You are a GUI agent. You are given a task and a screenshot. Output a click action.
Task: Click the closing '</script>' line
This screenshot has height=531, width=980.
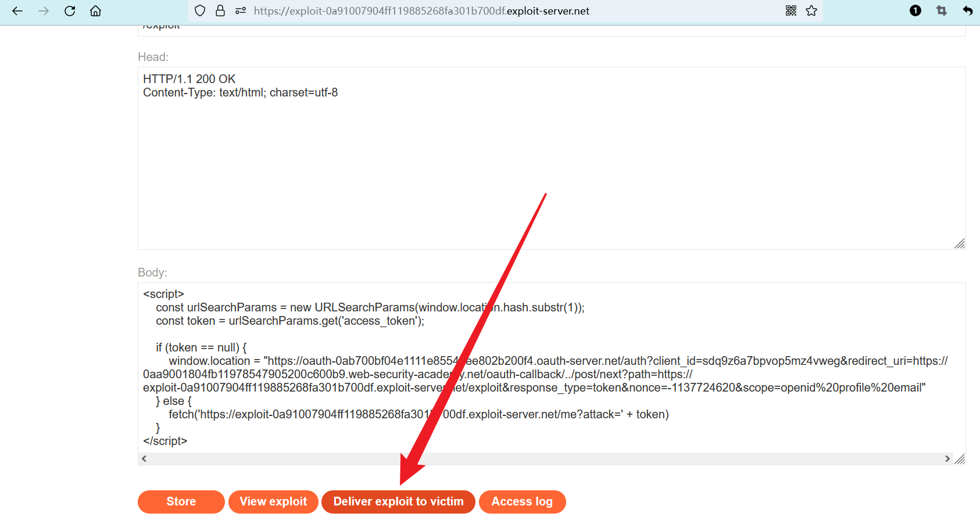pos(165,441)
